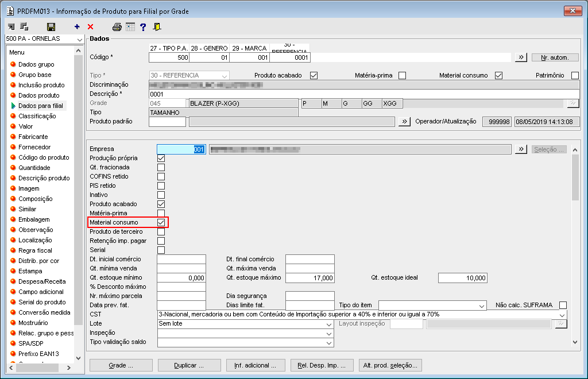Open the Lote dropdown
Image resolution: width=588 pixels, height=379 pixels.
point(329,324)
